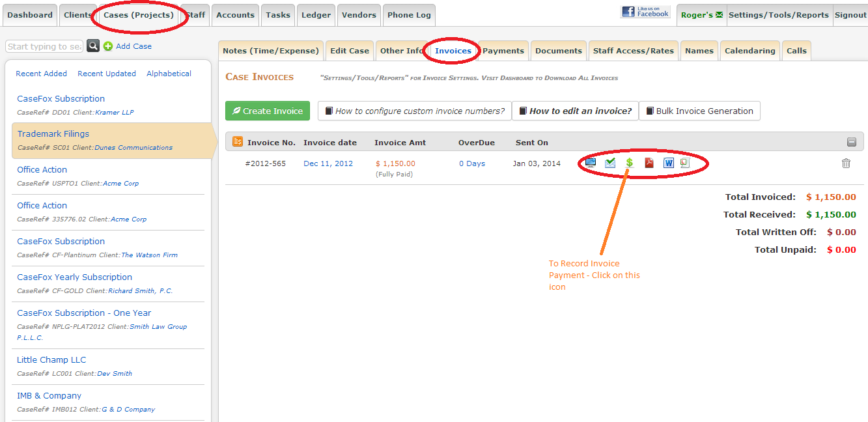Open the invoice PDF icon
Image resolution: width=868 pixels, height=422 pixels.
pos(649,163)
